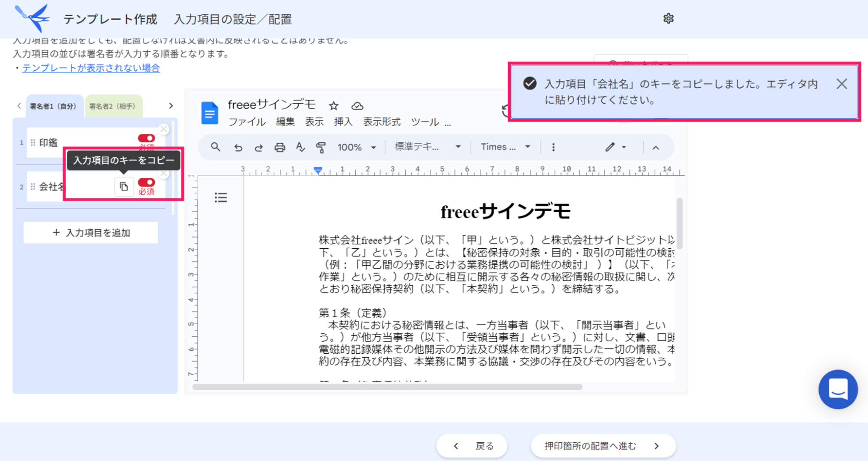Open the pencil editing mode selector
The height and width of the screenshot is (461, 868).
point(615,147)
